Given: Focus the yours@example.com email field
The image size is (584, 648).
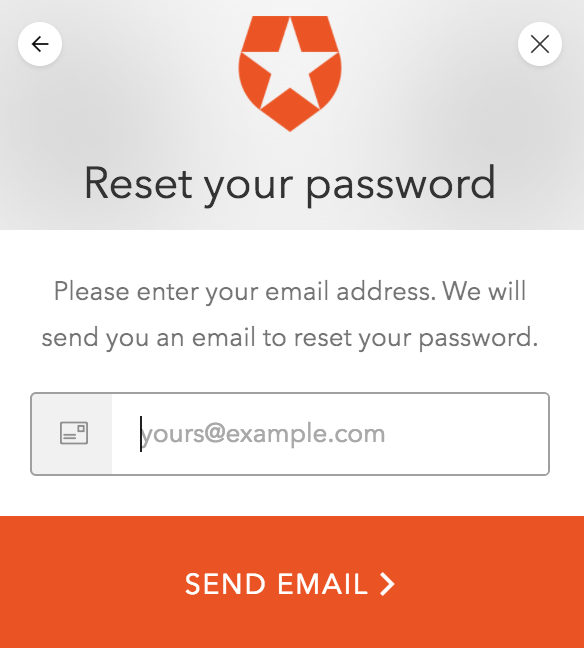Looking at the screenshot, I should (290, 434).
